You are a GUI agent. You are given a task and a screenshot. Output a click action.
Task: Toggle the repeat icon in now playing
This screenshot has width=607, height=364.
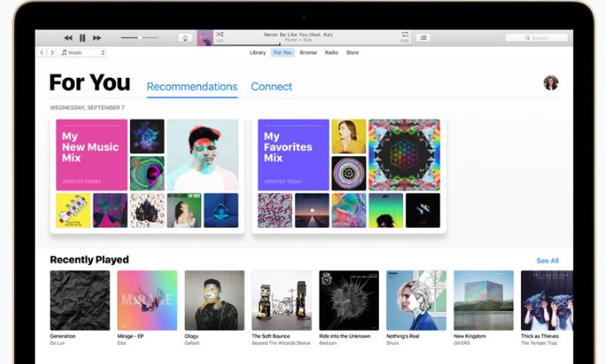tap(405, 35)
